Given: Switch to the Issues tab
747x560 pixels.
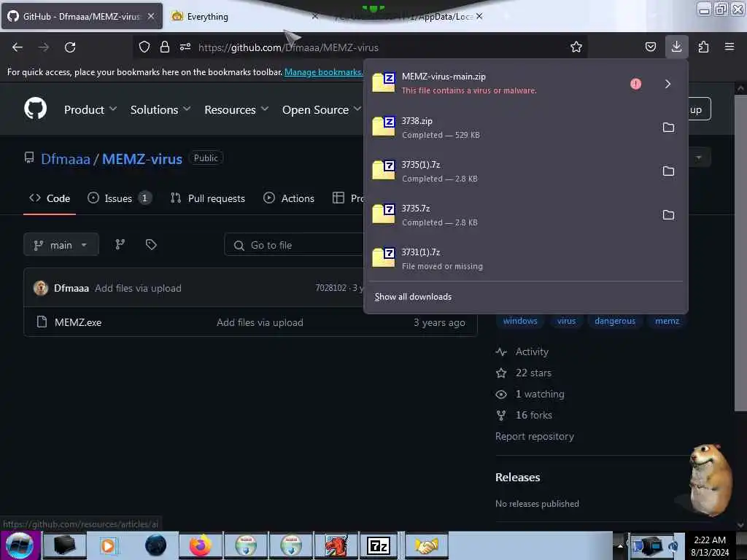Looking at the screenshot, I should (x=120, y=198).
